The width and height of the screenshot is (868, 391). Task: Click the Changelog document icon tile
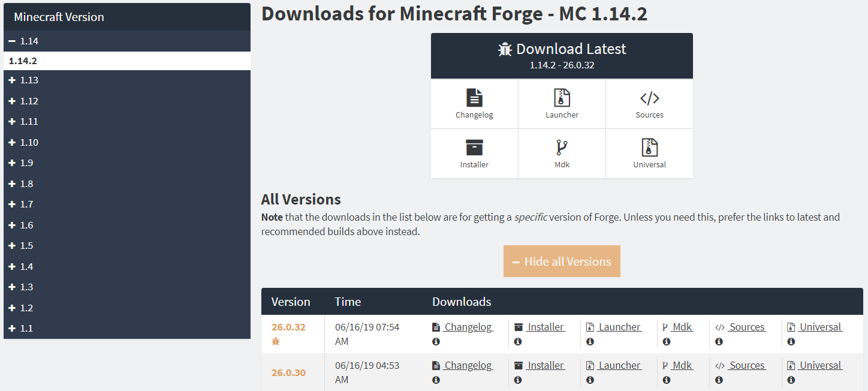click(x=474, y=104)
